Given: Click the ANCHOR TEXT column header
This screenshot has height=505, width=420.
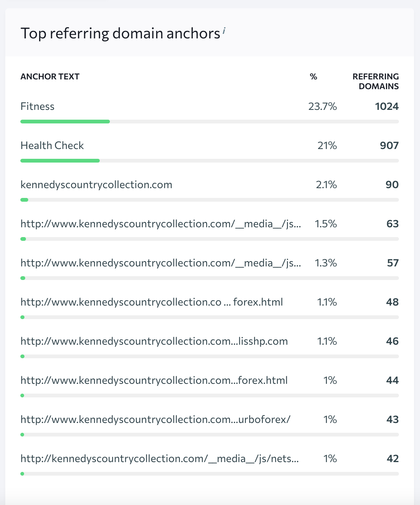Looking at the screenshot, I should pyautogui.click(x=50, y=77).
